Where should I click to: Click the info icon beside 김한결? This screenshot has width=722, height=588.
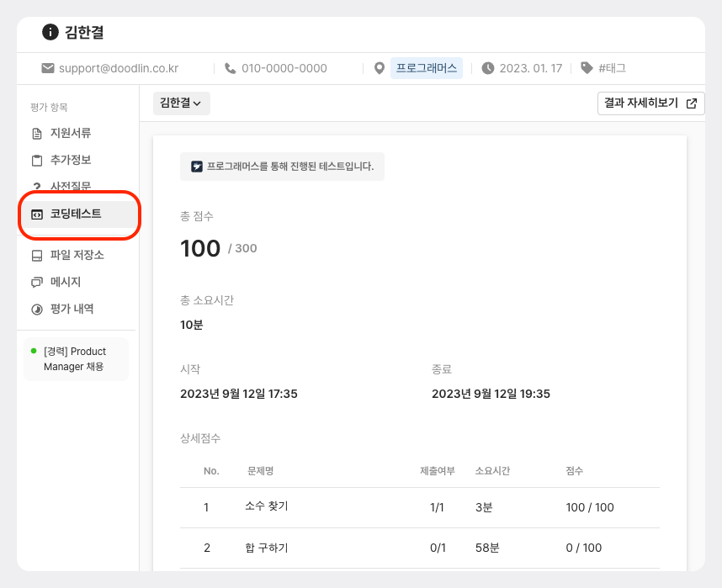[50, 33]
